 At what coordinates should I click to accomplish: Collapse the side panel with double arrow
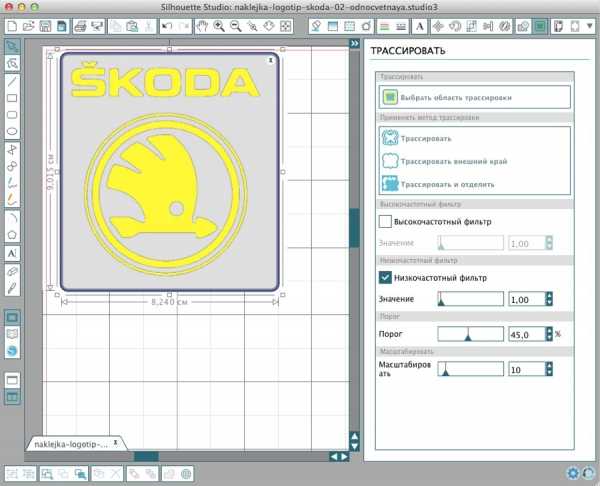pos(355,44)
